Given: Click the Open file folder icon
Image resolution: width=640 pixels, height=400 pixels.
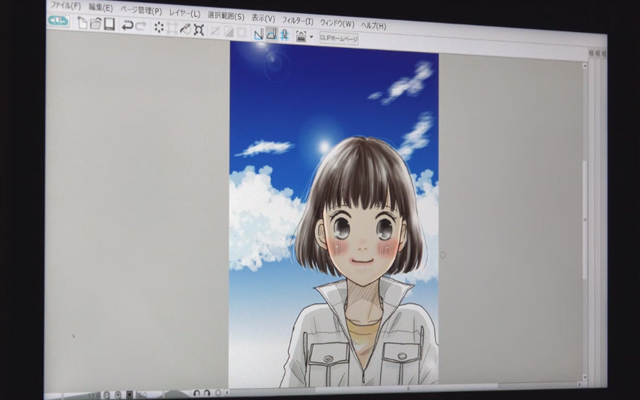Looking at the screenshot, I should (96, 23).
